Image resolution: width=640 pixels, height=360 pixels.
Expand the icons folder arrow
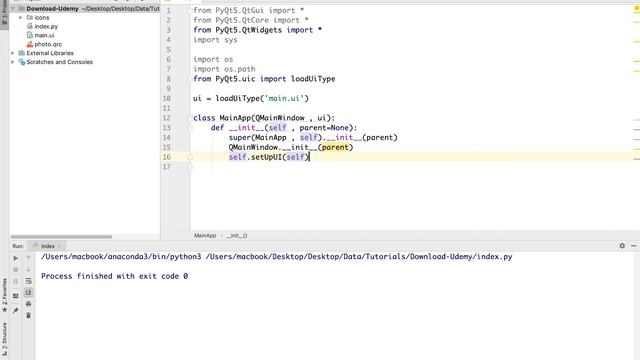tap(21, 18)
